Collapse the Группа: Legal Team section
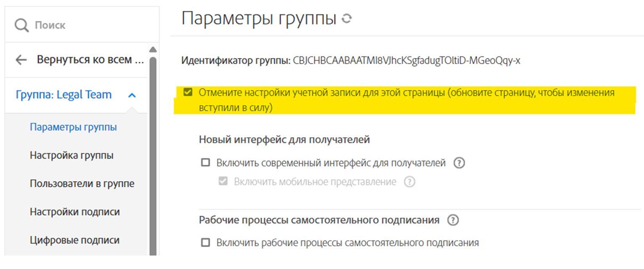This screenshot has height=269, width=644. 132,95
